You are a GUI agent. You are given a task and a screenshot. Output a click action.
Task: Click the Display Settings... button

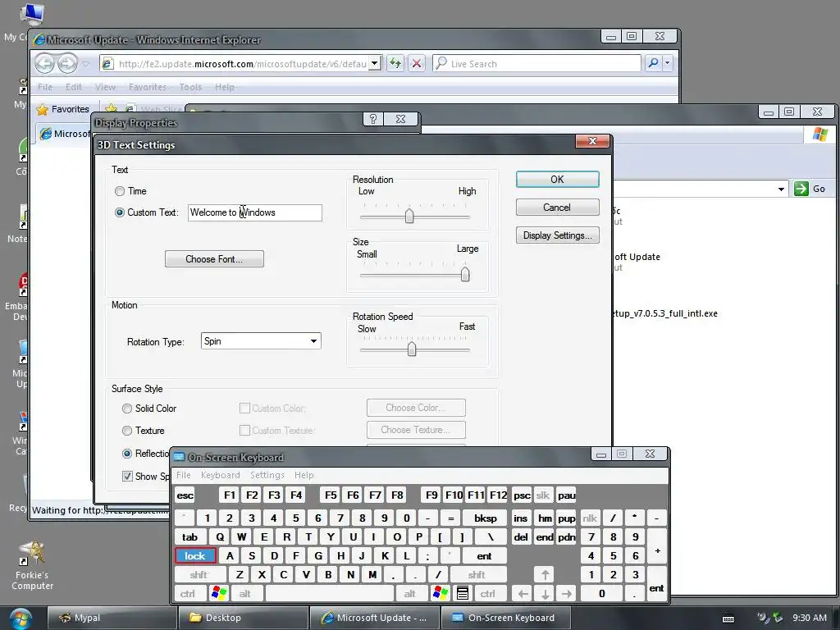coord(557,235)
